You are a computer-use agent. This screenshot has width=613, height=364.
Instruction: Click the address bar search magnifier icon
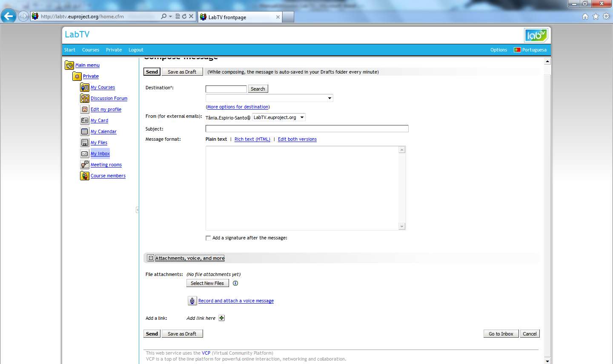164,17
